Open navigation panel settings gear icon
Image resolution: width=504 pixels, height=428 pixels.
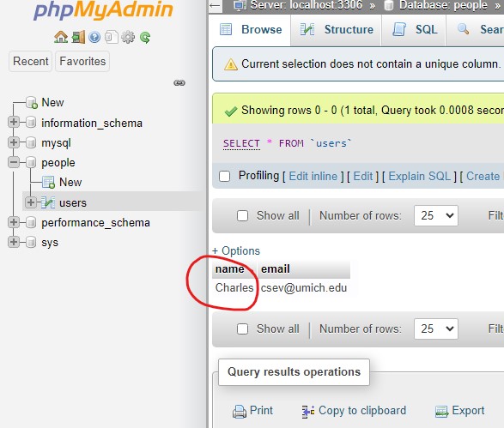tap(128, 38)
